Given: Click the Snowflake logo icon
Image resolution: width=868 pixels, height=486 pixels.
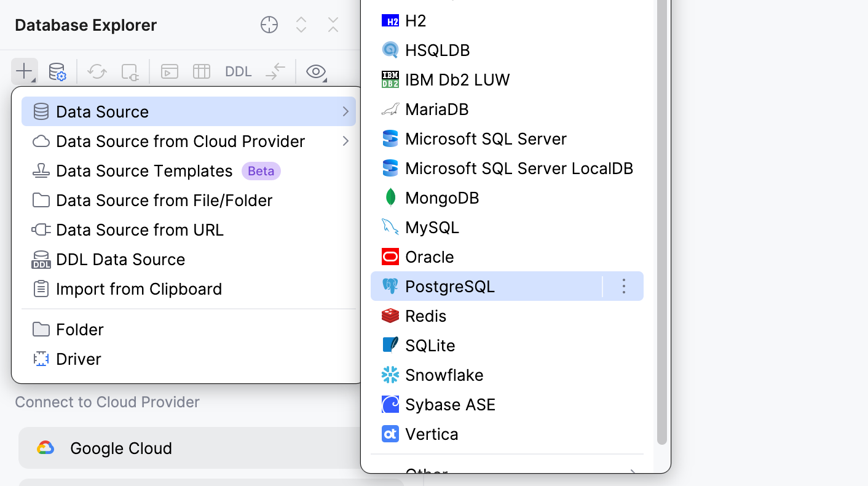Looking at the screenshot, I should click(390, 375).
